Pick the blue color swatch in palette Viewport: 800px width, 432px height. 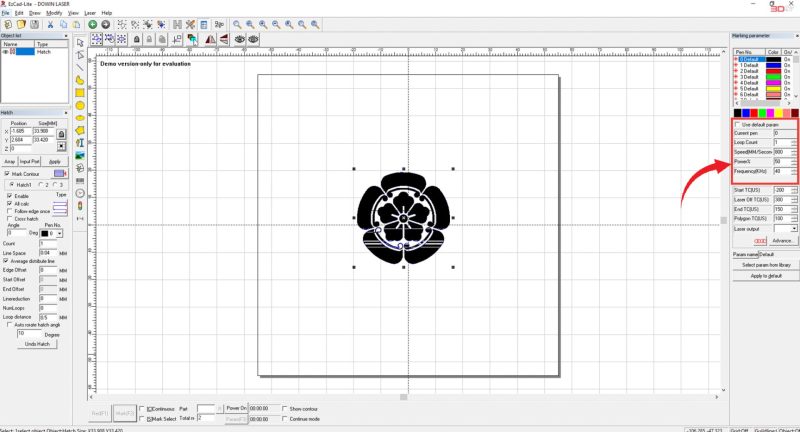[x=745, y=113]
